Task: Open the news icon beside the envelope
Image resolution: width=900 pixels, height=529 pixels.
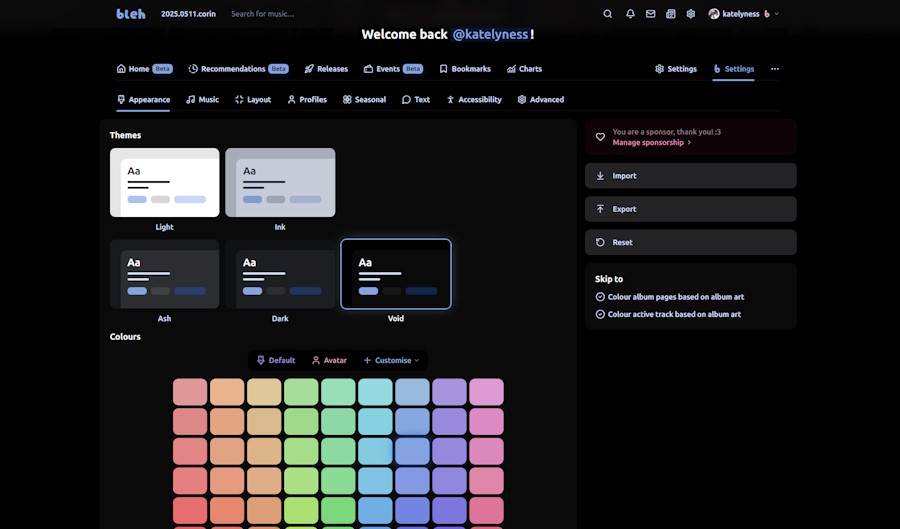Action: point(670,14)
